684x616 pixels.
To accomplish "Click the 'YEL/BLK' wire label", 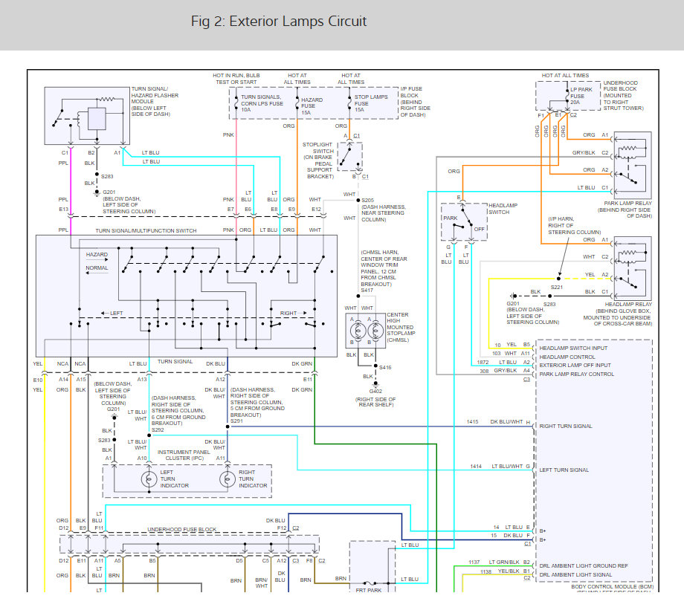I will 509,571.
